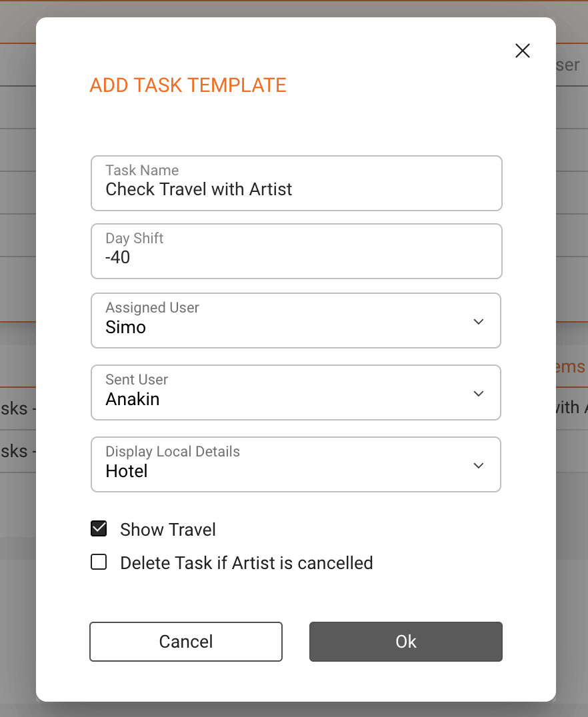Confirm the template with the Ok button
This screenshot has height=717, width=588.
tap(405, 642)
